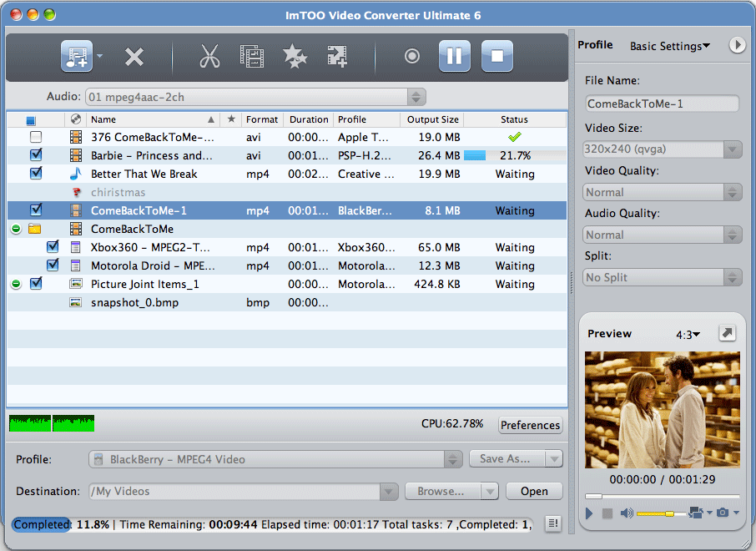Play the preview video
Image resolution: width=756 pixels, height=551 pixels.
pos(589,513)
